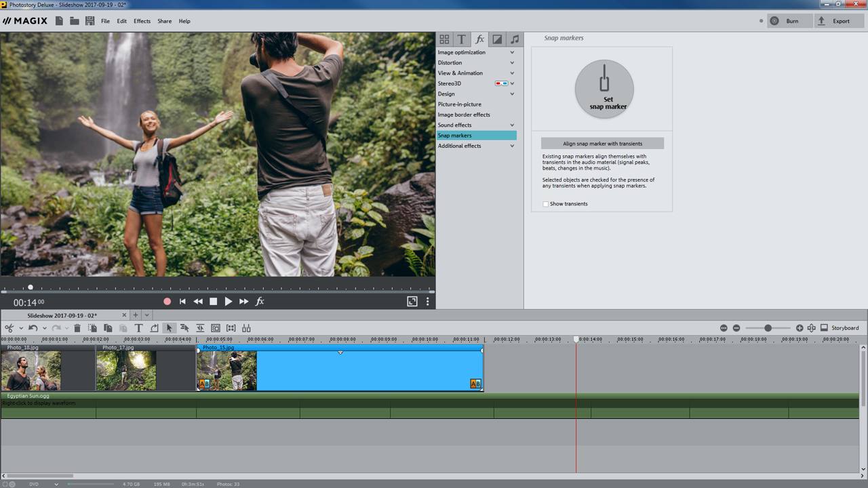Click the fx icon below preview

point(260,302)
